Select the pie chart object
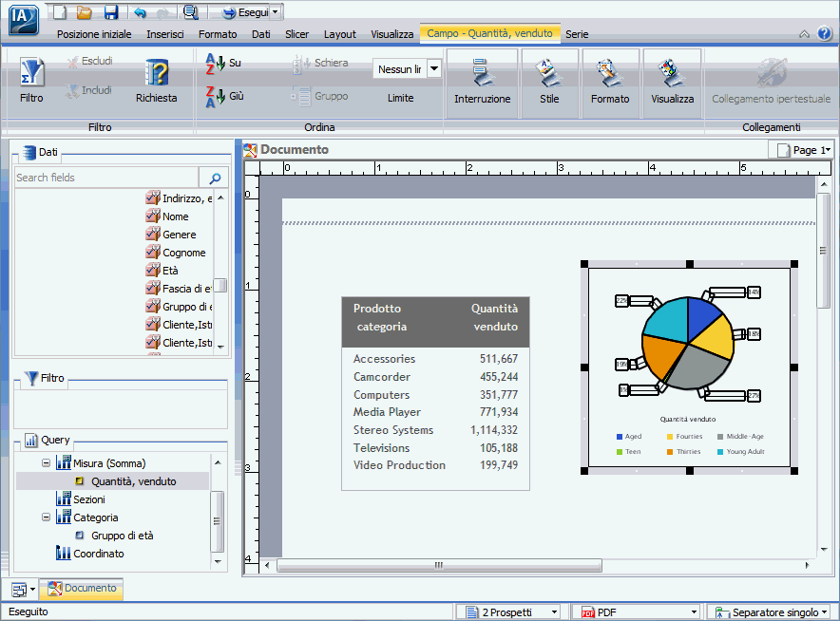The image size is (840, 621). 689,367
